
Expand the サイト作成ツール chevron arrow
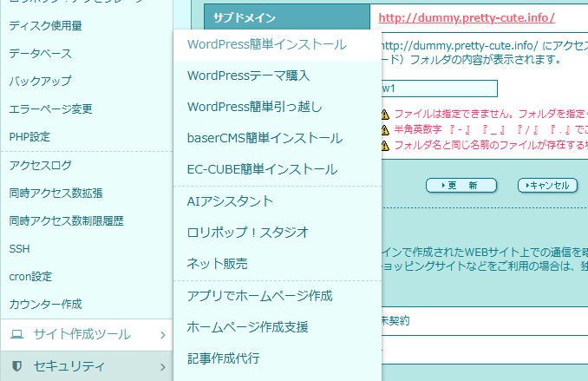click(x=162, y=334)
